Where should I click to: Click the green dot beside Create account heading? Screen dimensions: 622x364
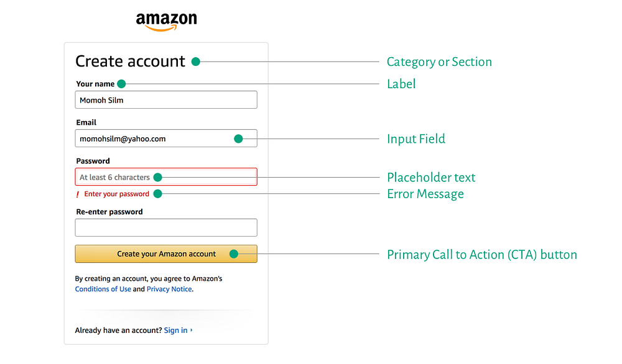[195, 61]
